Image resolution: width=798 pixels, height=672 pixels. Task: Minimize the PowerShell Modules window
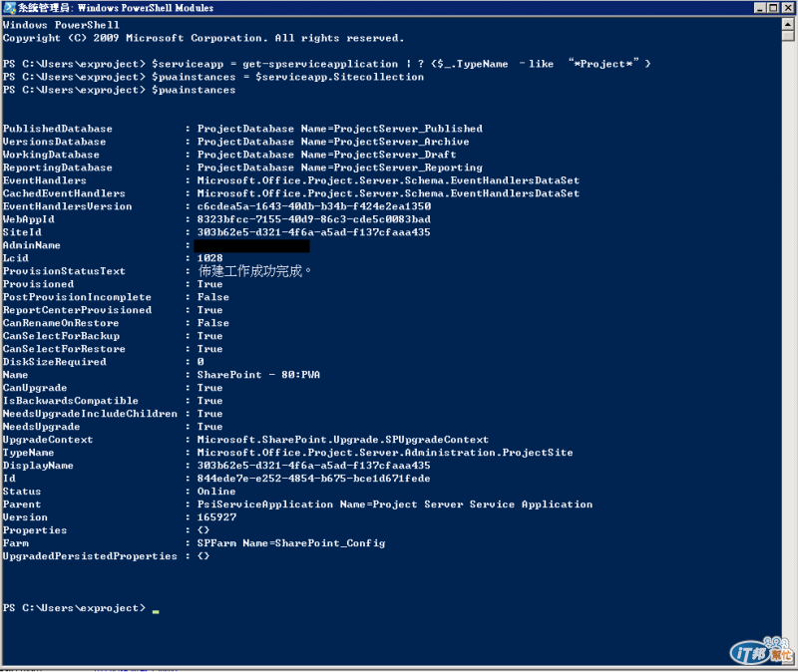[760, 8]
